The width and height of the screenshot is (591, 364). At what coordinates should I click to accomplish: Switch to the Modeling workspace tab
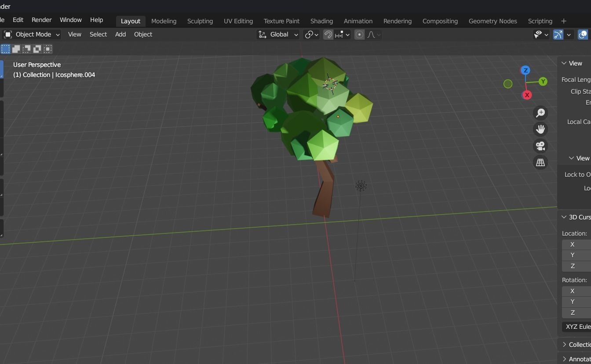[164, 21]
